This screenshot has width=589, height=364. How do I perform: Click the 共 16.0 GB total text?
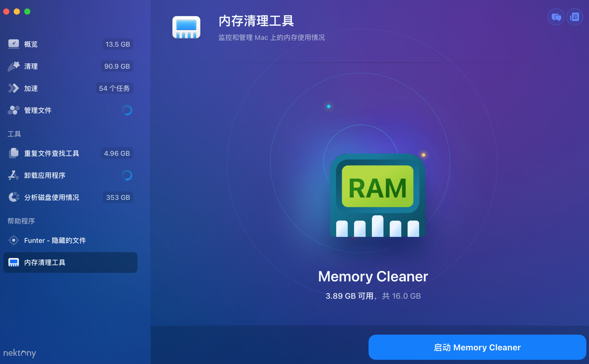point(401,296)
